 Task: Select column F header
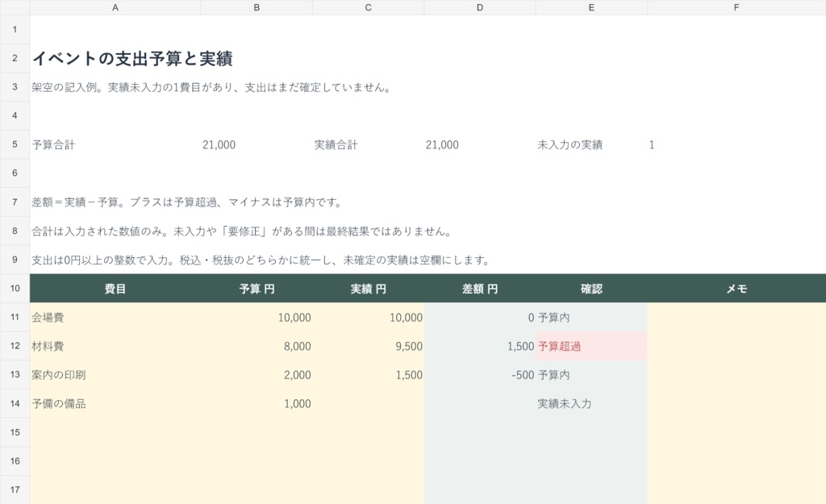pos(736,7)
